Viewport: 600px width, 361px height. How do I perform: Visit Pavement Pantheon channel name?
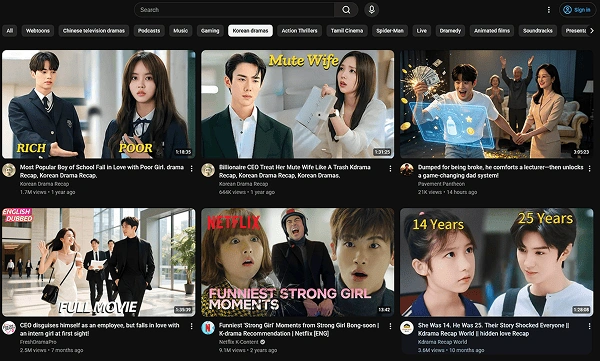coord(441,184)
